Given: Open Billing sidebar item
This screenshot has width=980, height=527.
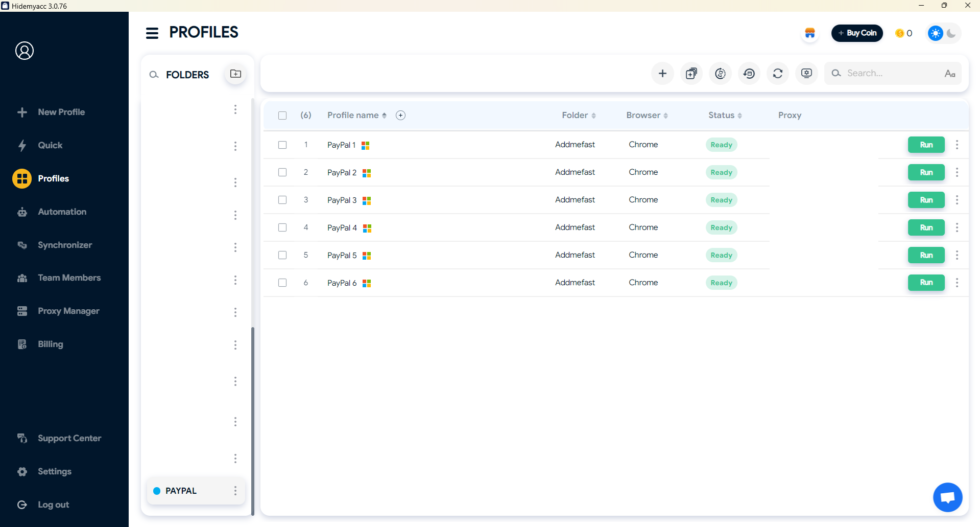Looking at the screenshot, I should pyautogui.click(x=40, y=344).
